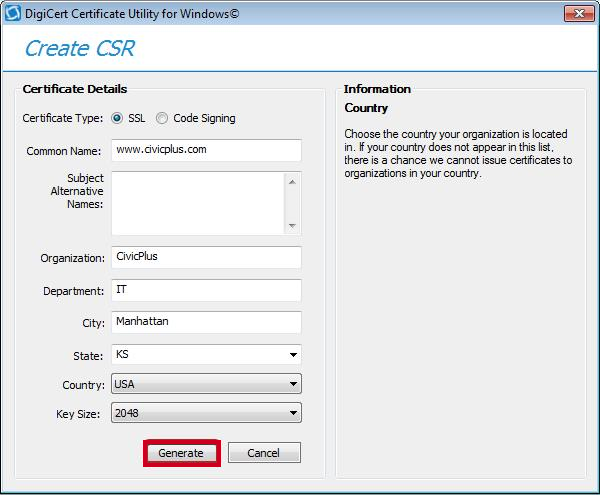Click the Create CSR heading text

[80, 49]
